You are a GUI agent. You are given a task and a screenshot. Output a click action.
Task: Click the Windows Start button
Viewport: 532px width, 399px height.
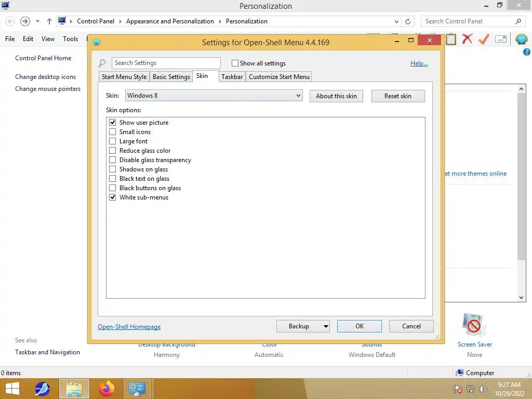pyautogui.click(x=12, y=389)
